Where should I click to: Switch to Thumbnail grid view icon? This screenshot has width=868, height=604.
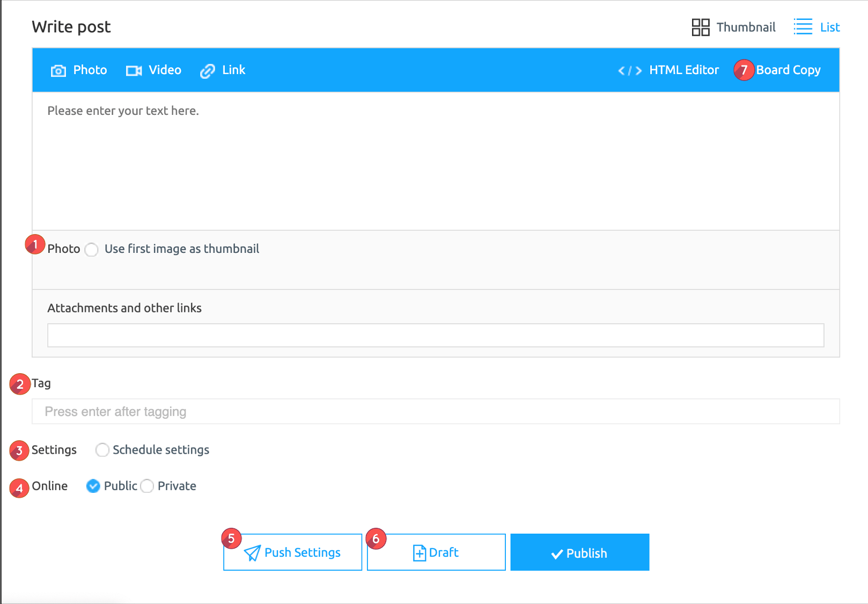pyautogui.click(x=700, y=27)
